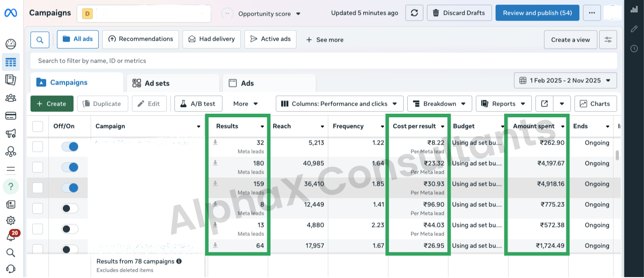Click the export table data icon
Screen dimensions: 644x278
544,104
